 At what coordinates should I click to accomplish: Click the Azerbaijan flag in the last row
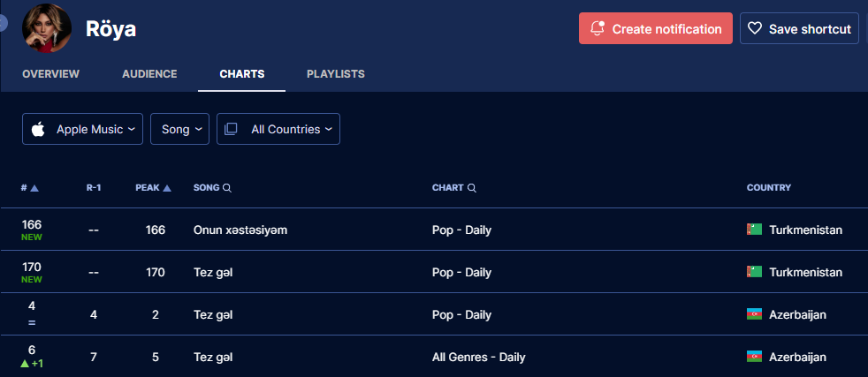[x=754, y=357]
